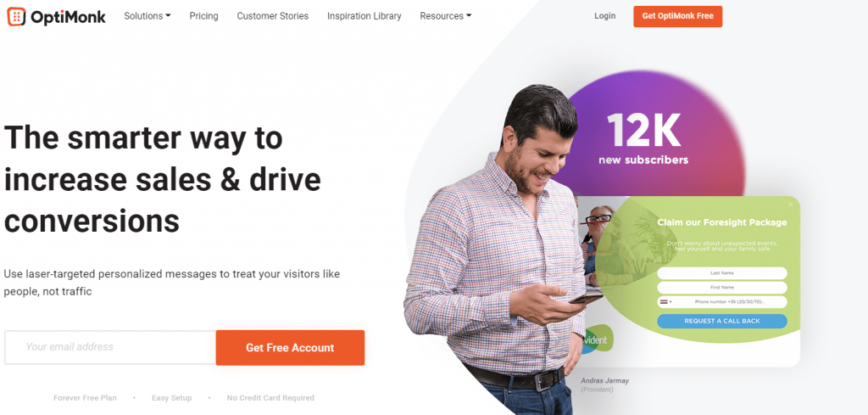This screenshot has width=868, height=415.
Task: Close the Foresight Package popup
Action: tap(791, 205)
